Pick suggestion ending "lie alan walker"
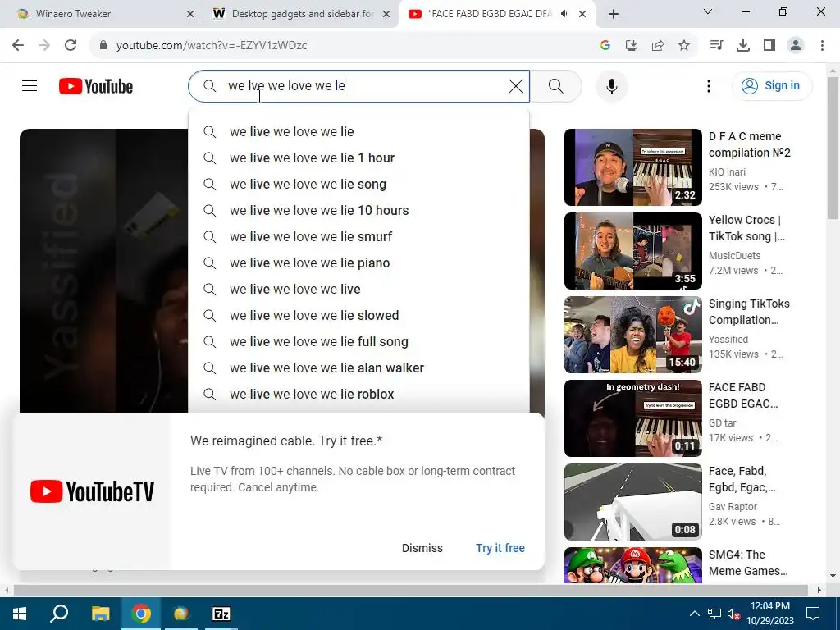Image resolution: width=840 pixels, height=630 pixels. [359, 367]
